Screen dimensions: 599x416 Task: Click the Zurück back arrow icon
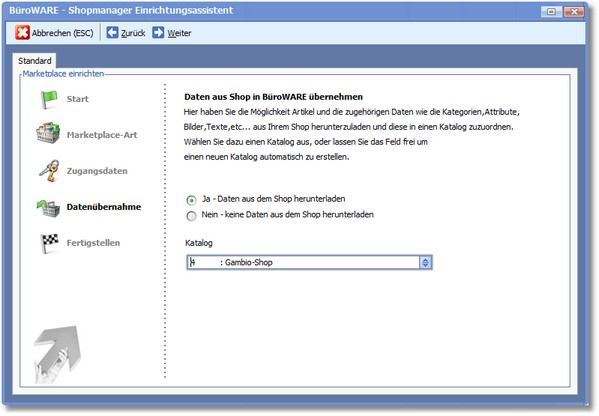pyautogui.click(x=112, y=32)
